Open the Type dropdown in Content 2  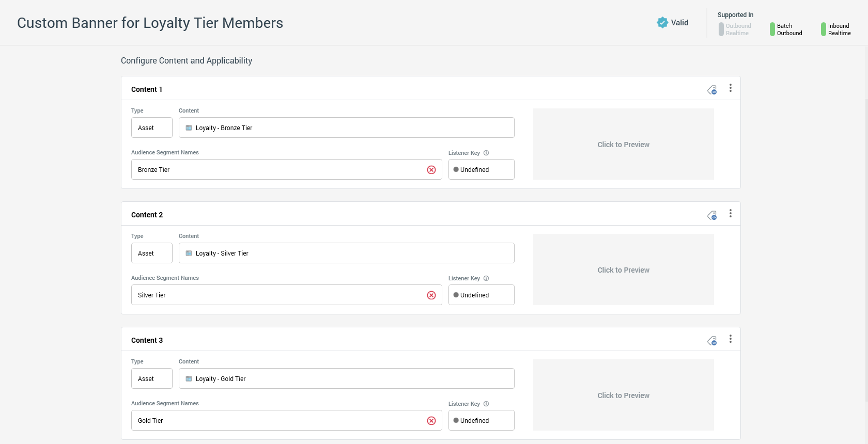click(x=151, y=253)
